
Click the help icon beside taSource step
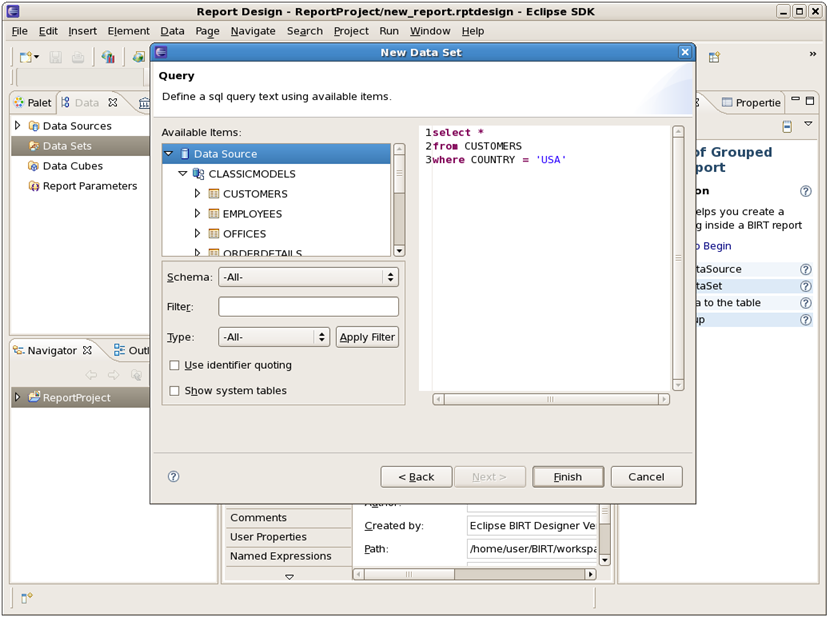[805, 269]
